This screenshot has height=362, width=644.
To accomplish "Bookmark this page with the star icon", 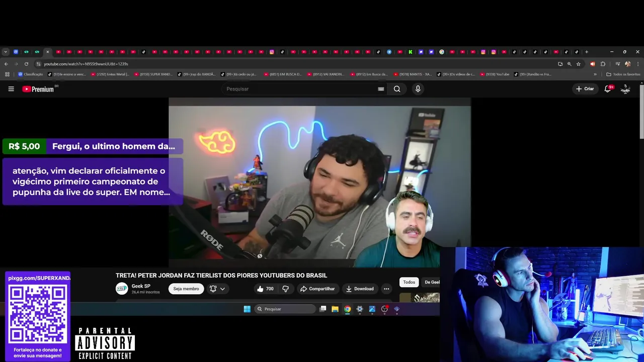I will 579,64.
